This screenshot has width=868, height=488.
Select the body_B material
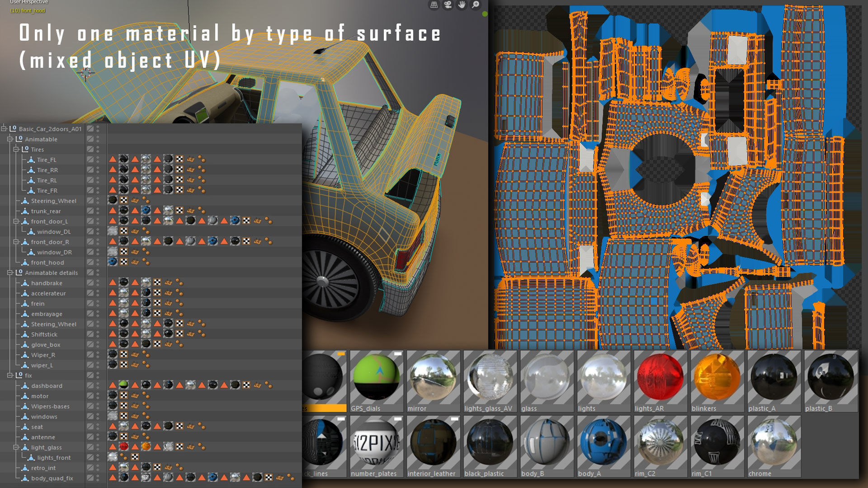pos(547,446)
